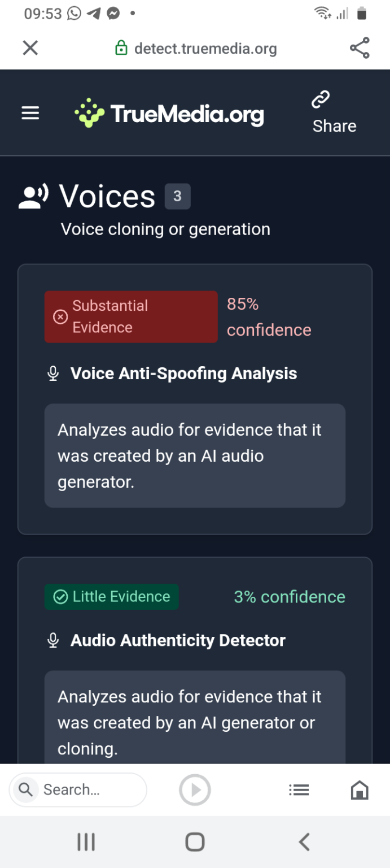This screenshot has width=390, height=868.
Task: Click the Audio Authenticity Detector microphone icon
Action: click(x=54, y=640)
